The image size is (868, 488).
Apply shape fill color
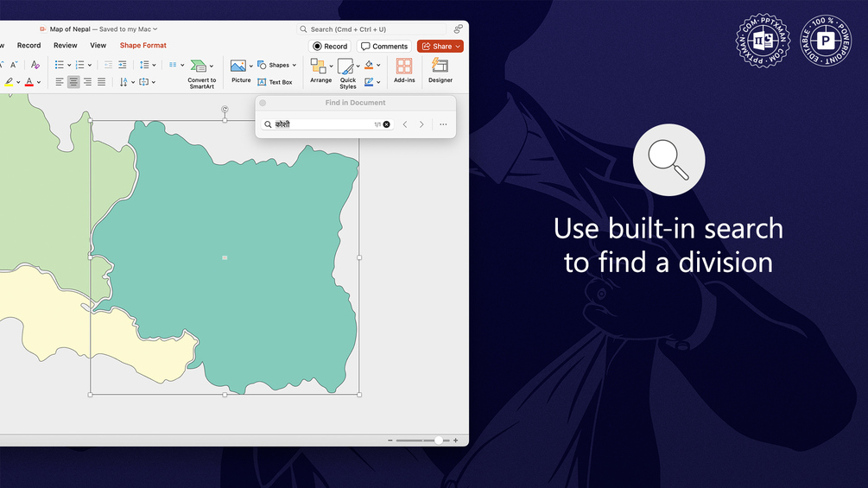369,65
